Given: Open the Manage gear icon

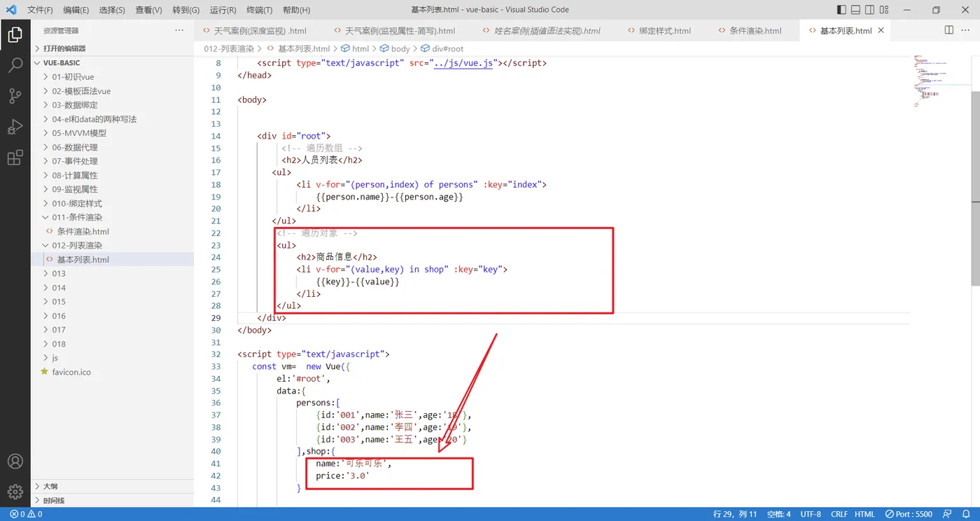Looking at the screenshot, I should [x=15, y=492].
